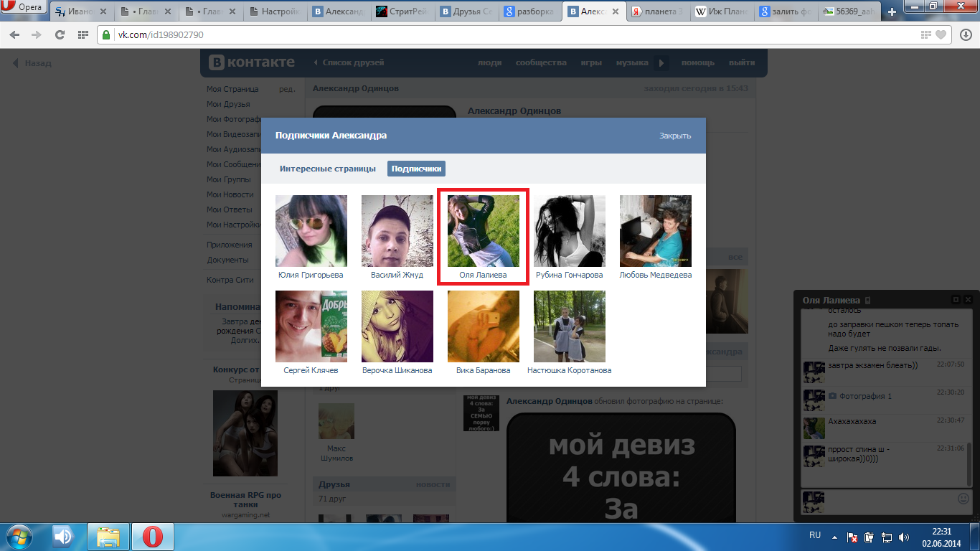This screenshot has height=551, width=980.
Task: Switch to the 56369_aab browser tab
Action: tap(851, 12)
